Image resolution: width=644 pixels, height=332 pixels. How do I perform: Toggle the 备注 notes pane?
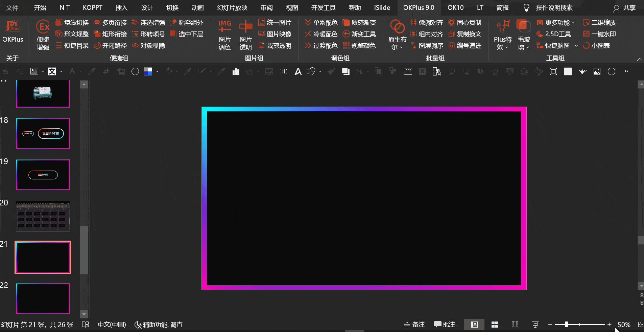(x=414, y=325)
